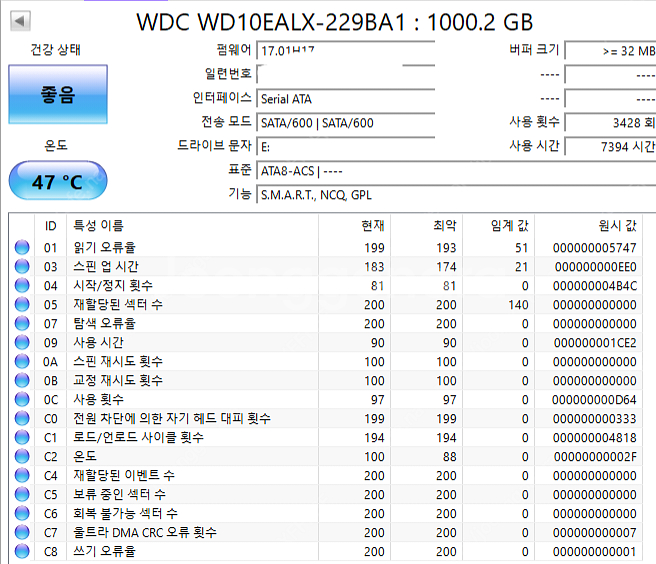The height and width of the screenshot is (564, 656).
Task: Click raw value 000000004818
Action: pyautogui.click(x=594, y=438)
